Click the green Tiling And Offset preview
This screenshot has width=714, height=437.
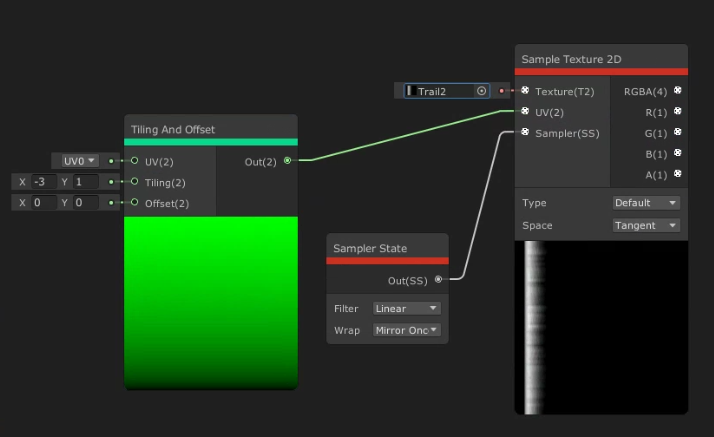point(211,303)
